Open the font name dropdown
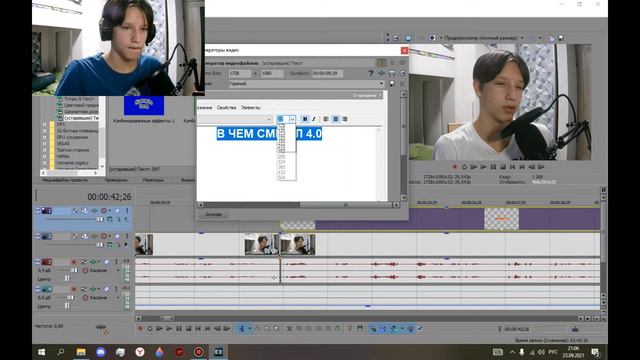640x360 pixels. point(269,119)
